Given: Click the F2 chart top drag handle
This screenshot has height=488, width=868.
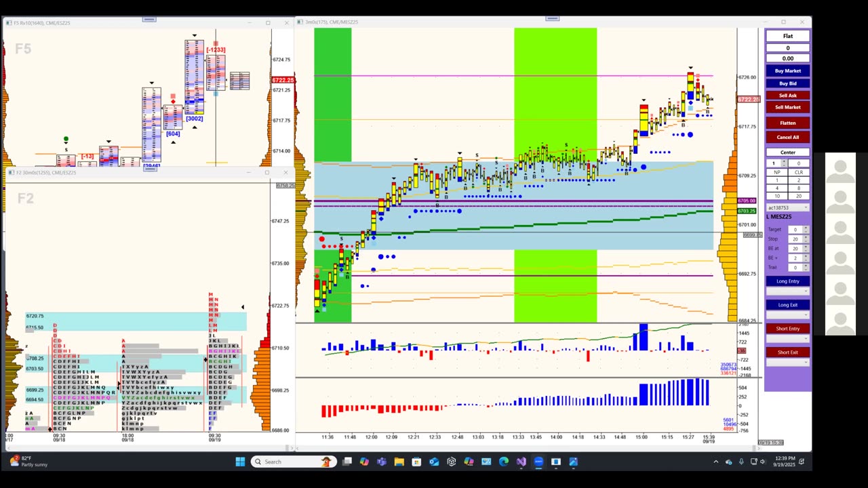Looking at the screenshot, I should pyautogui.click(x=150, y=169).
